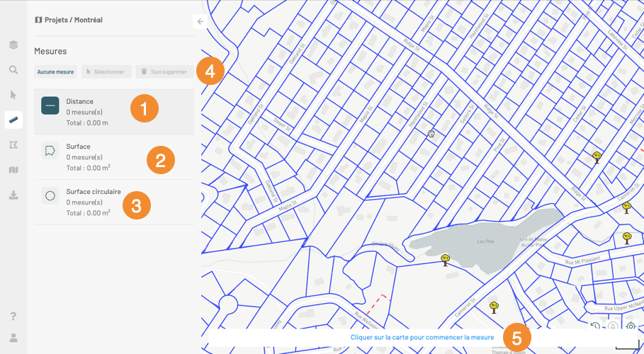Image resolution: width=644 pixels, height=354 pixels.
Task: Open the user account icon
Action: (13, 338)
